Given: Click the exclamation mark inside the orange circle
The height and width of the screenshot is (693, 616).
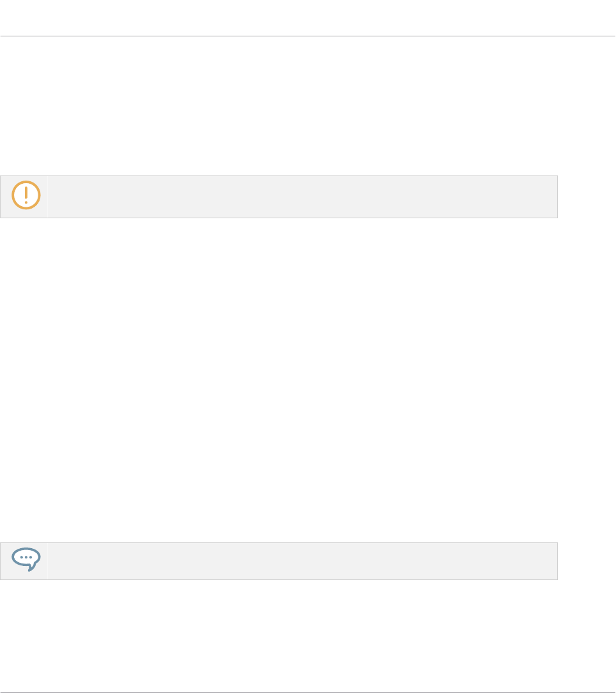Looking at the screenshot, I should tap(26, 195).
